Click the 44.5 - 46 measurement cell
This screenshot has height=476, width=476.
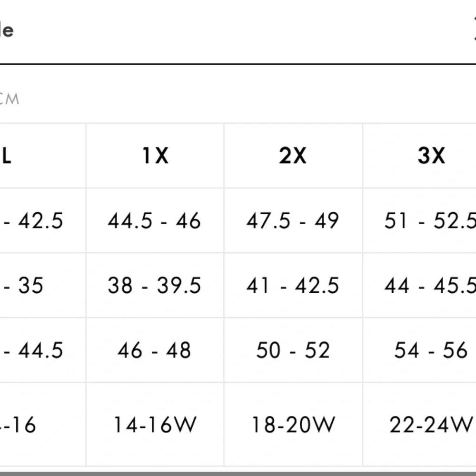coord(154,221)
